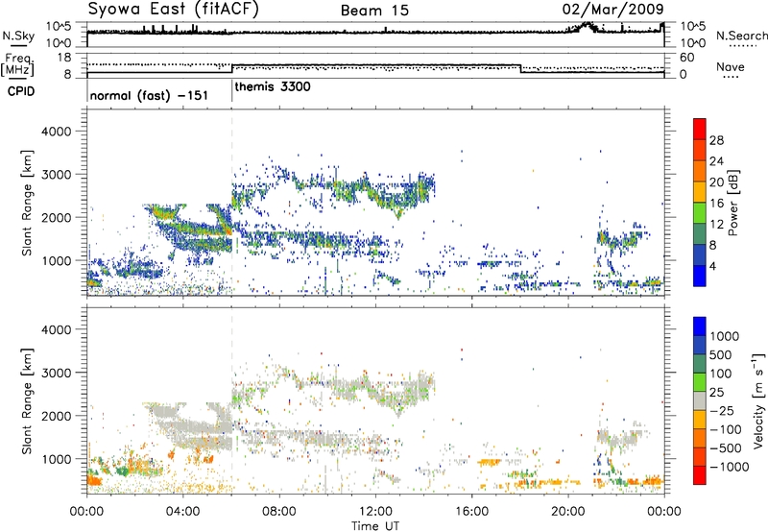Click the date '02/Mar/2009' in header

coord(612,9)
